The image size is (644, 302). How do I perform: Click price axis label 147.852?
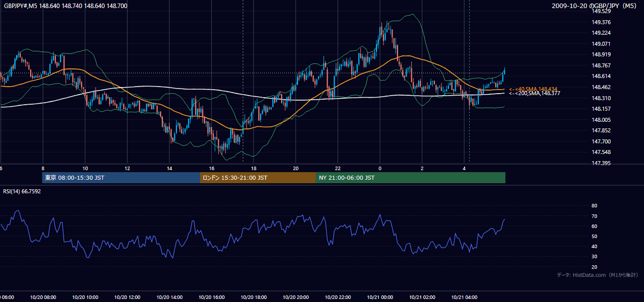[x=602, y=130]
